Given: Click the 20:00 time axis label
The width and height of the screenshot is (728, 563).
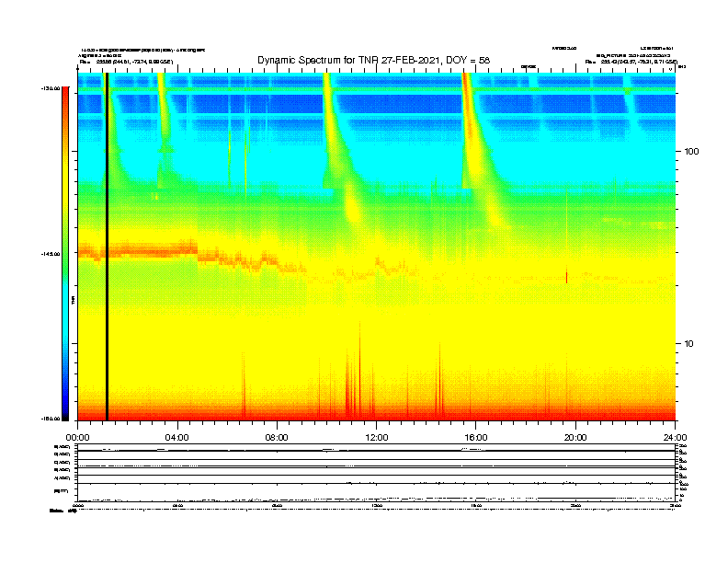Looking at the screenshot, I should click(x=575, y=438).
